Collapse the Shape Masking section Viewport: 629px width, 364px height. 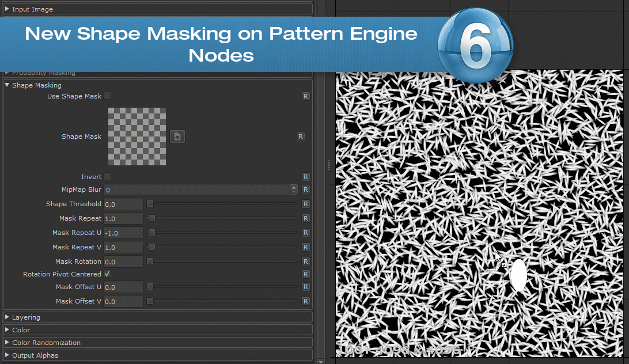click(x=7, y=85)
